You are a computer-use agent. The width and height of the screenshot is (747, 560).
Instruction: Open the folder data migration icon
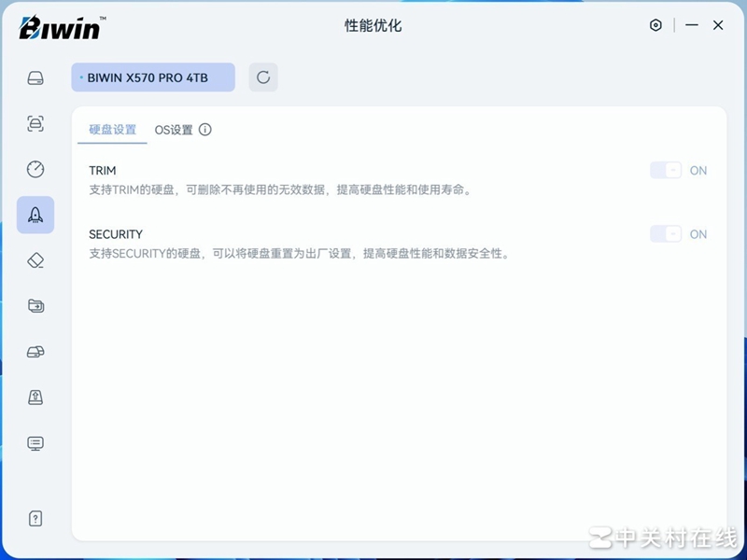(35, 306)
